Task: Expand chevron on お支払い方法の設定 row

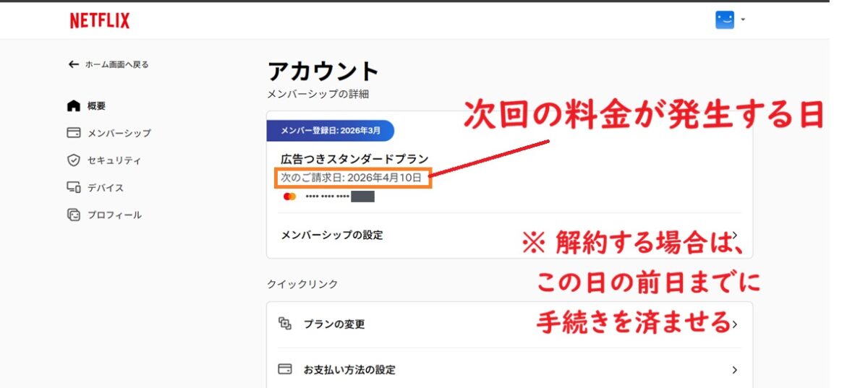Action: click(735, 370)
